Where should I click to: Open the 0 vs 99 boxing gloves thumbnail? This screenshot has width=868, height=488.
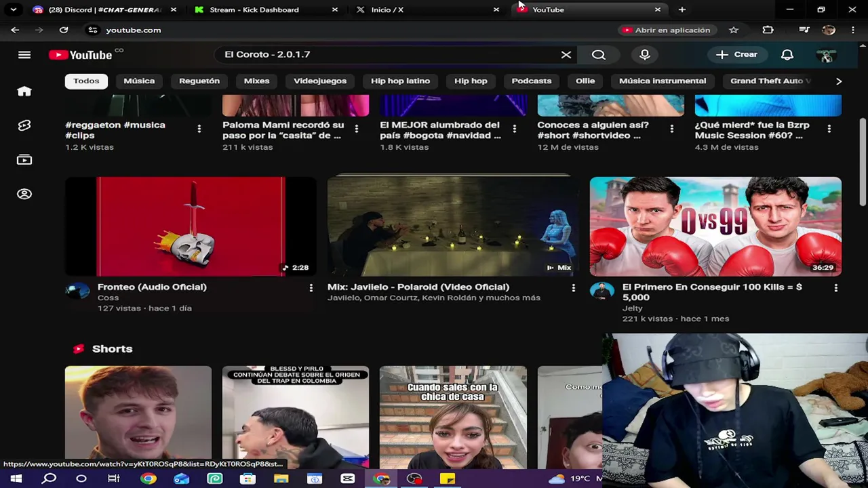(x=715, y=226)
